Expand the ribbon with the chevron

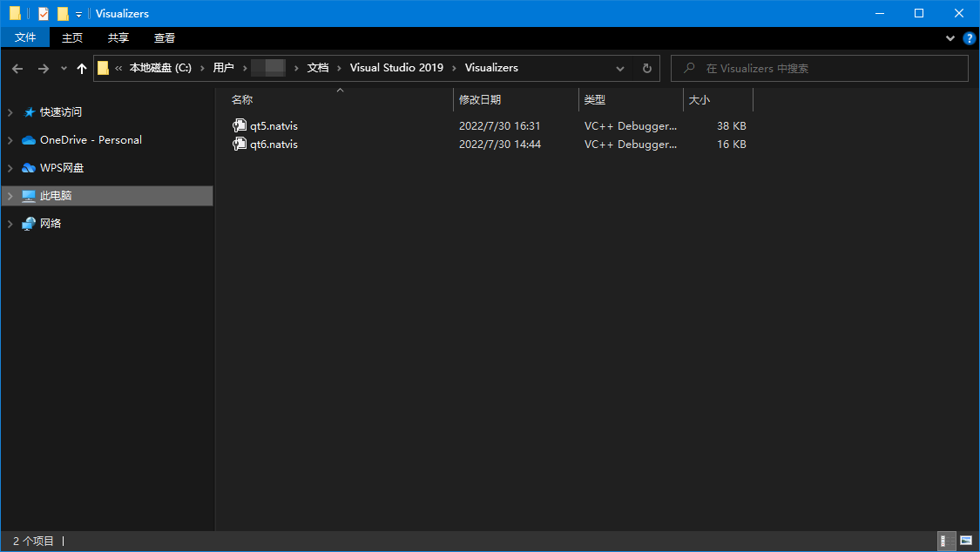pyautogui.click(x=950, y=38)
